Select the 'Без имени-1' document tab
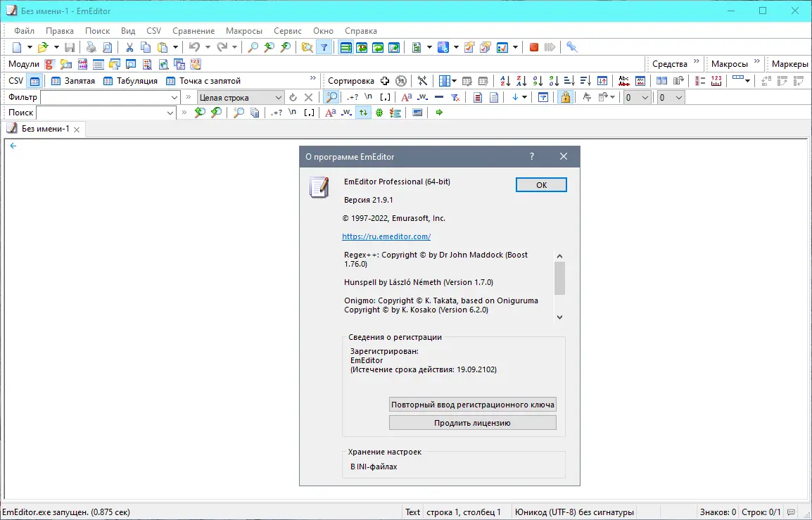Screen dimensions: 812x520 pos(44,129)
